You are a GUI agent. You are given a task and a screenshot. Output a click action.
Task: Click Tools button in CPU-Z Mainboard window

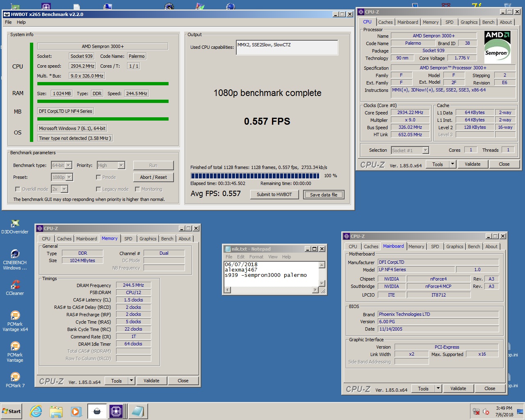[x=423, y=388]
